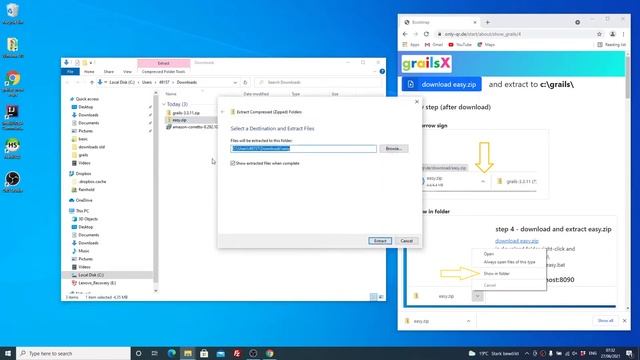Select Lenovo_Recovery (E:) drive
Image resolution: width=640 pixels, height=360 pixels.
[97, 283]
